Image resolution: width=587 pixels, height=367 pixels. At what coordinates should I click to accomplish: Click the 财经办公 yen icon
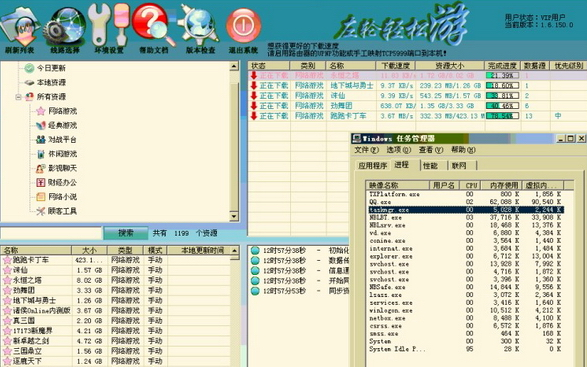pos(41,182)
